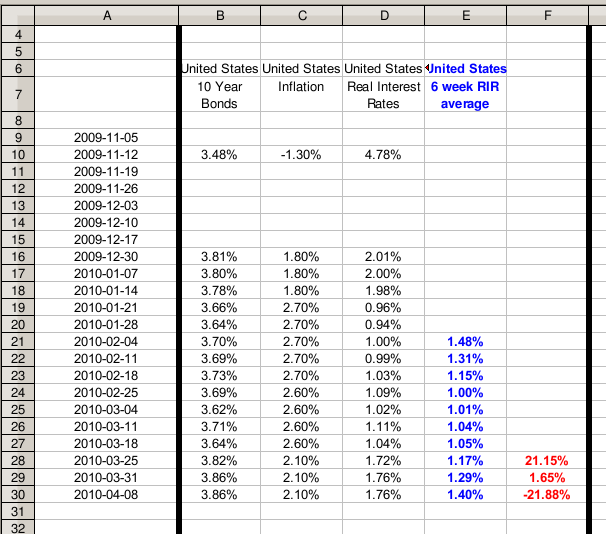606x534 pixels.
Task: Click the red value -21.88%
Action: pyautogui.click(x=546, y=495)
